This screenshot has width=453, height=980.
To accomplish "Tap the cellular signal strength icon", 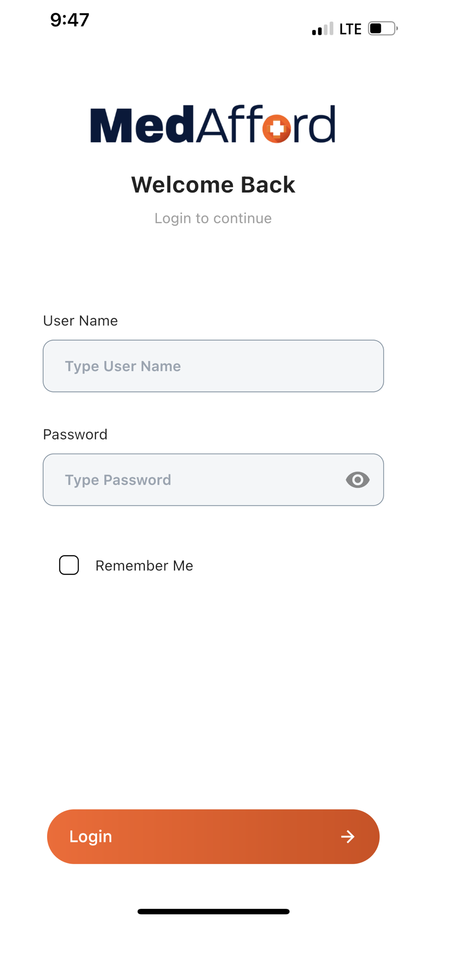I will click(x=322, y=29).
